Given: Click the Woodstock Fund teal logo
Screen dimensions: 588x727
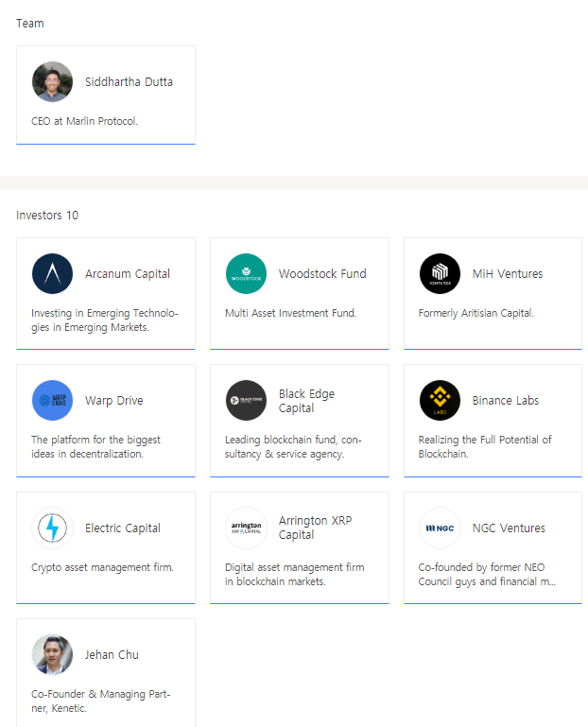Looking at the screenshot, I should pyautogui.click(x=246, y=273).
